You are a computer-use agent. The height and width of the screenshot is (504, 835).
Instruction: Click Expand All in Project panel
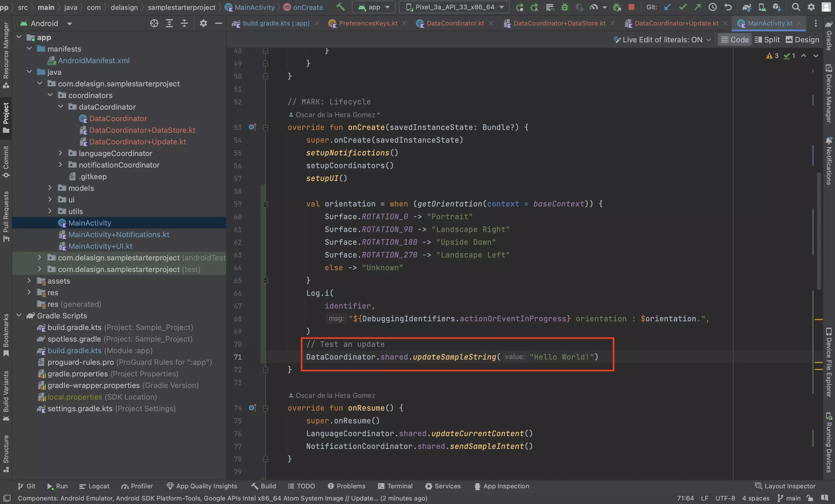(x=169, y=23)
